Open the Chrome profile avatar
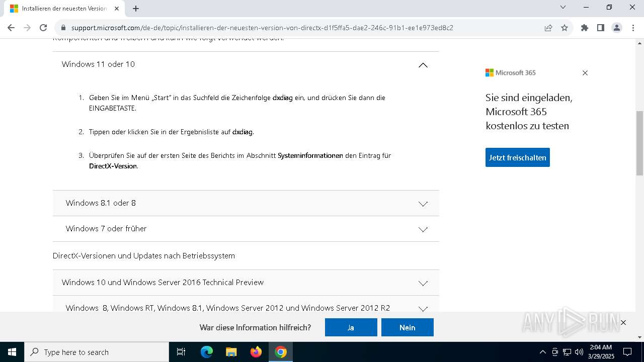Viewport: 644px width, 362px height. [x=617, y=28]
